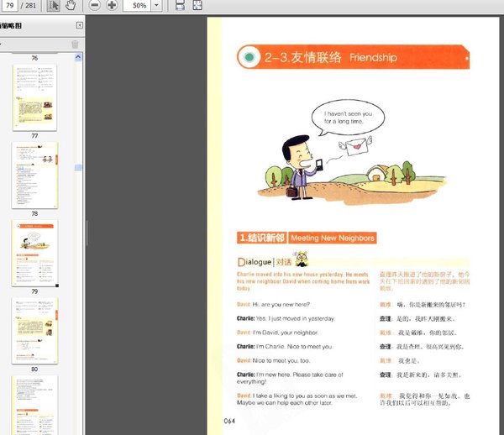The width and height of the screenshot is (504, 435).
Task: Click line 'Hi, are you new here?'
Action: click(x=281, y=304)
